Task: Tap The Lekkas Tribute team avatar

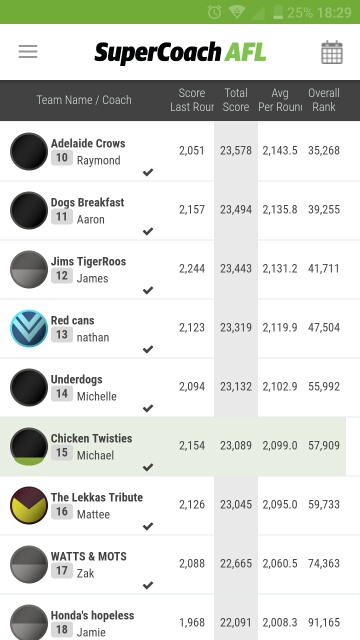Action: pyautogui.click(x=29, y=505)
